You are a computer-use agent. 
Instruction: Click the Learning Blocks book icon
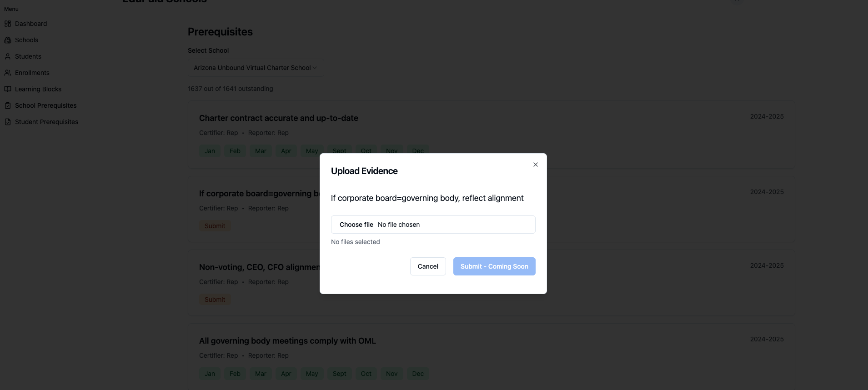pos(8,89)
